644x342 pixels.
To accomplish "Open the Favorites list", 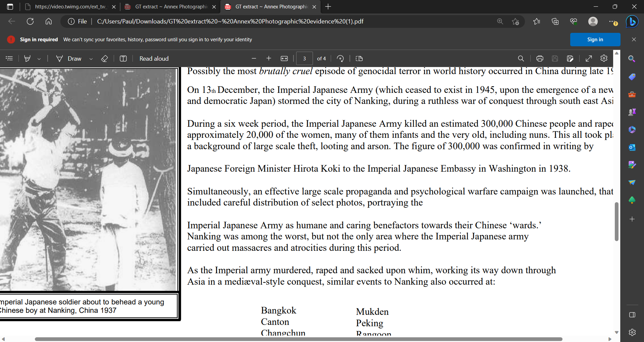I will [537, 21].
